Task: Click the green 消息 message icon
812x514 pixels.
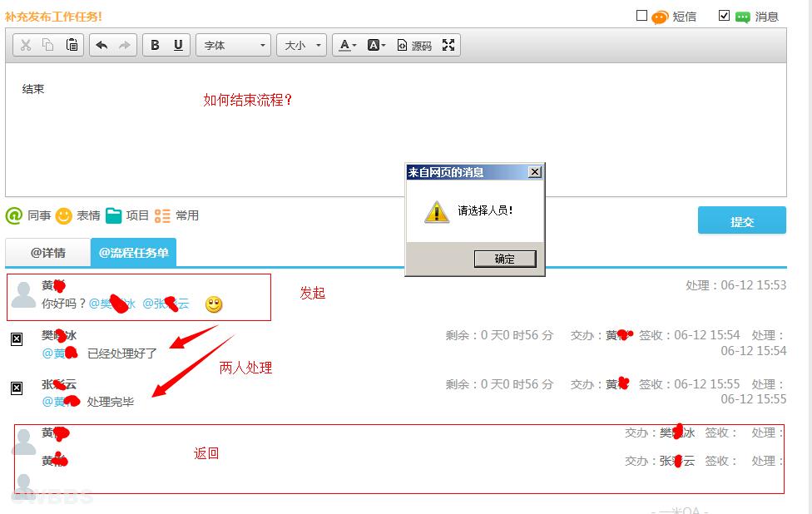Action: coord(743,17)
